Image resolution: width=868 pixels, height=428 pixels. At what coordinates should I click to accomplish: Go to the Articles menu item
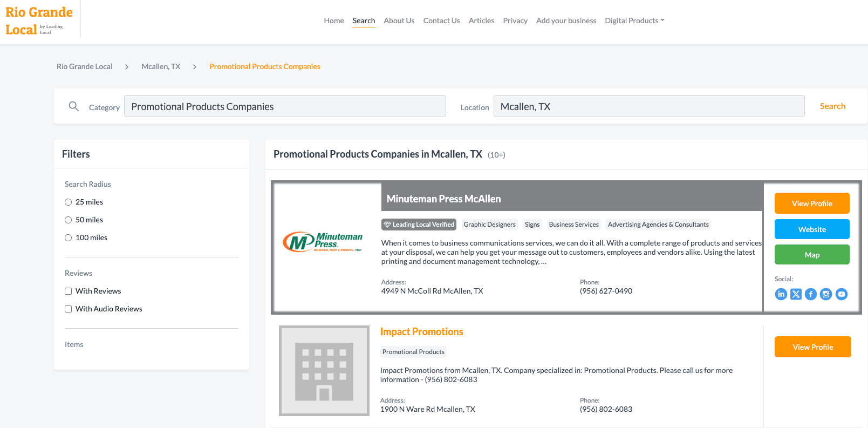(481, 21)
